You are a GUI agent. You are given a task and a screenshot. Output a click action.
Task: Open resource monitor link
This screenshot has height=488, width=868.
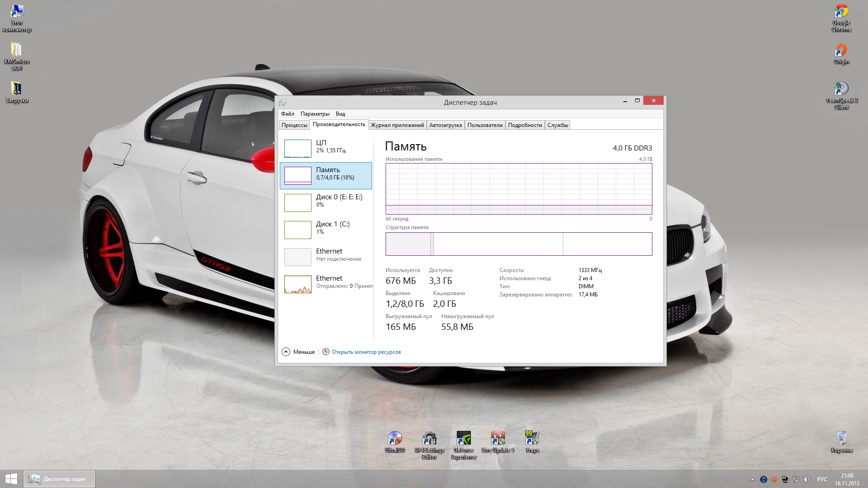[366, 352]
